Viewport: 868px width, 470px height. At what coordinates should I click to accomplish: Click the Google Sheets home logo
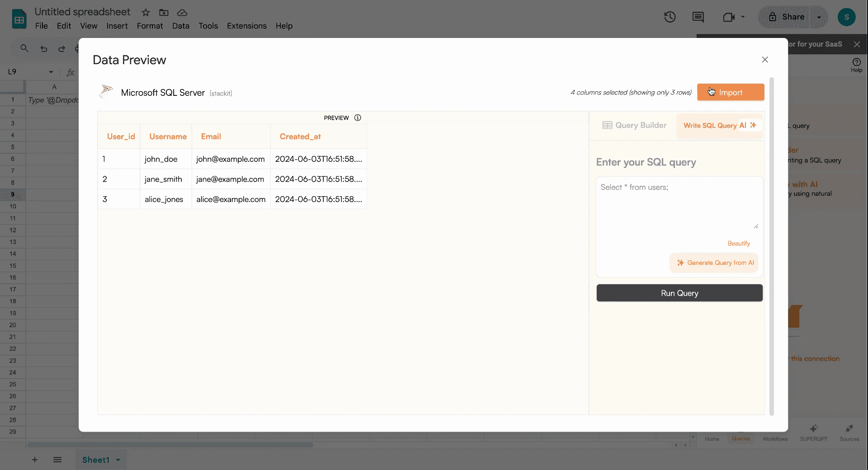(19, 19)
